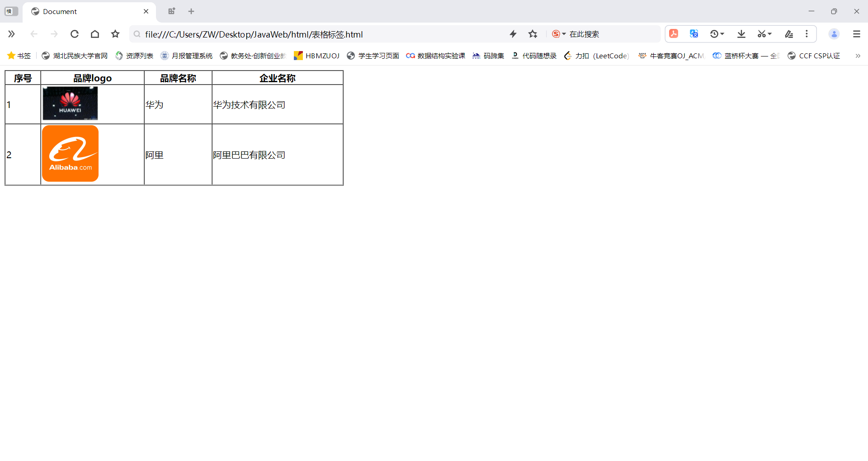This screenshot has height=461, width=868.
Task: Click the translate page icon
Action: pyautogui.click(x=694, y=34)
